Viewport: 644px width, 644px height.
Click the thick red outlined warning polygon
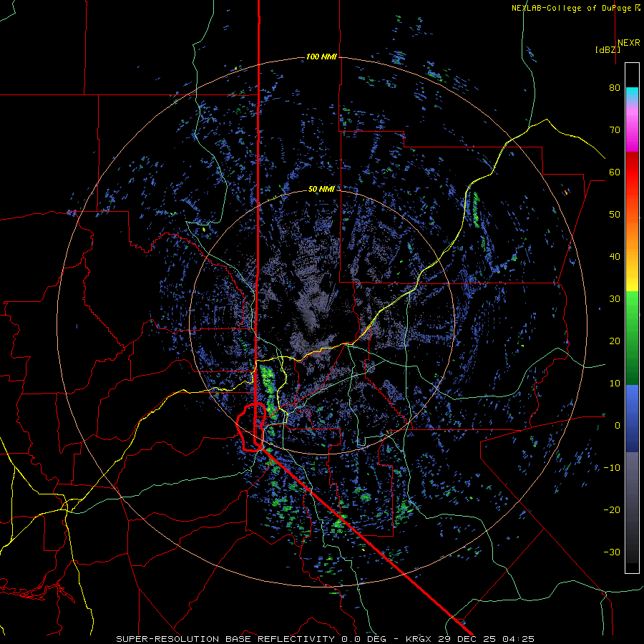(250, 427)
